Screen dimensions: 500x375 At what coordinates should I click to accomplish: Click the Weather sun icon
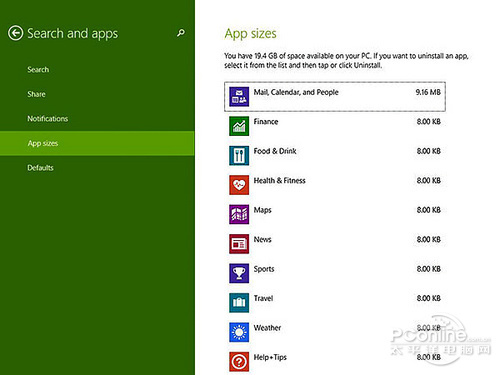(239, 332)
